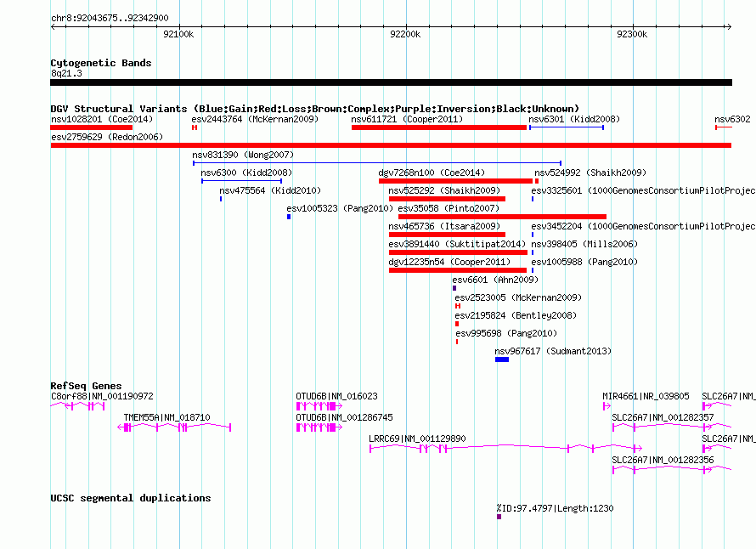Screen dimensions: 756x549
Task: Click the %ID:97.4797|Length:1230 duplication label
Action: pyautogui.click(x=555, y=508)
